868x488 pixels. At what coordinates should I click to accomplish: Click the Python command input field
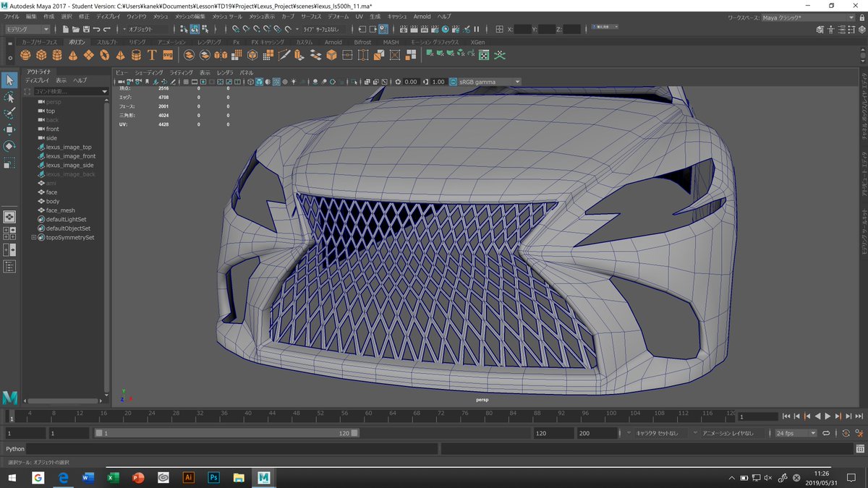231,449
